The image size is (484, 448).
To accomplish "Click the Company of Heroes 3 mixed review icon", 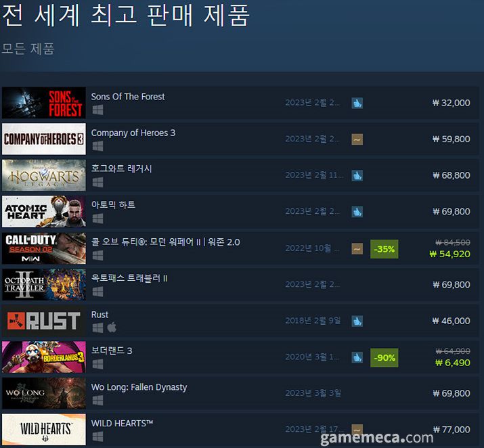I will click(357, 139).
